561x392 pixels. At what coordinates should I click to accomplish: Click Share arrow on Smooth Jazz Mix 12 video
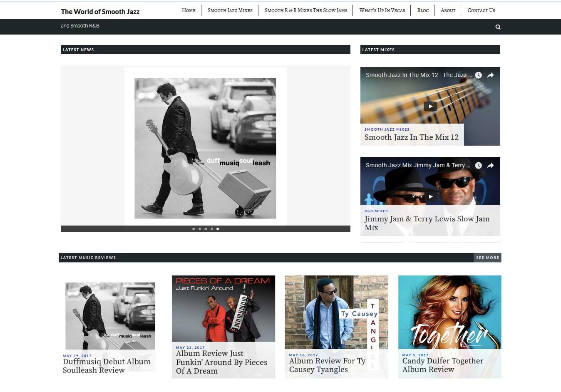(x=491, y=75)
